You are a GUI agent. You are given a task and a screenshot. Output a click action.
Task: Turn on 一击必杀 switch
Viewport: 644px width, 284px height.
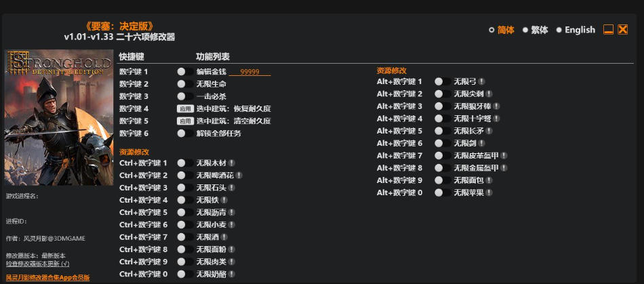click(x=185, y=96)
